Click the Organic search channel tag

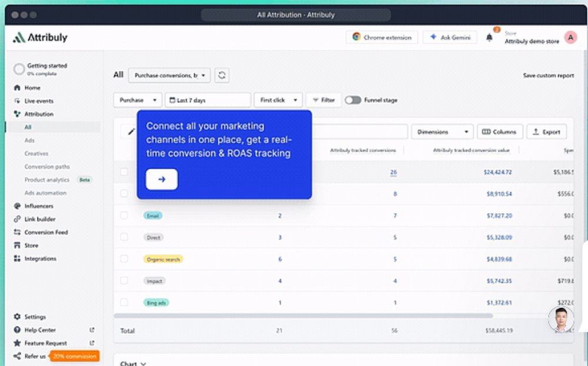(x=163, y=259)
